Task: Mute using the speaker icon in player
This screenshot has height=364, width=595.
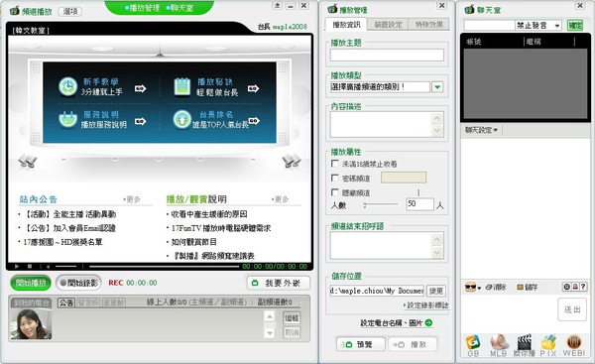Action: pos(48,267)
